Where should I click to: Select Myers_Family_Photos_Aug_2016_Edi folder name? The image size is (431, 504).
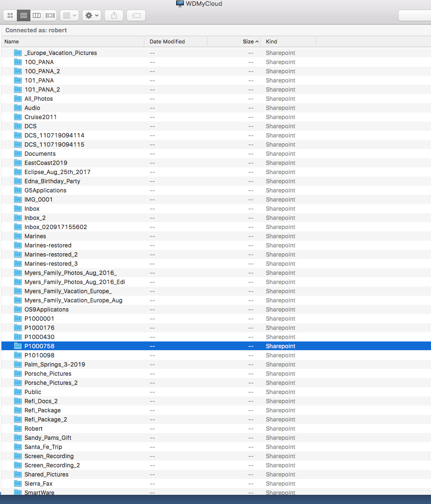75,282
